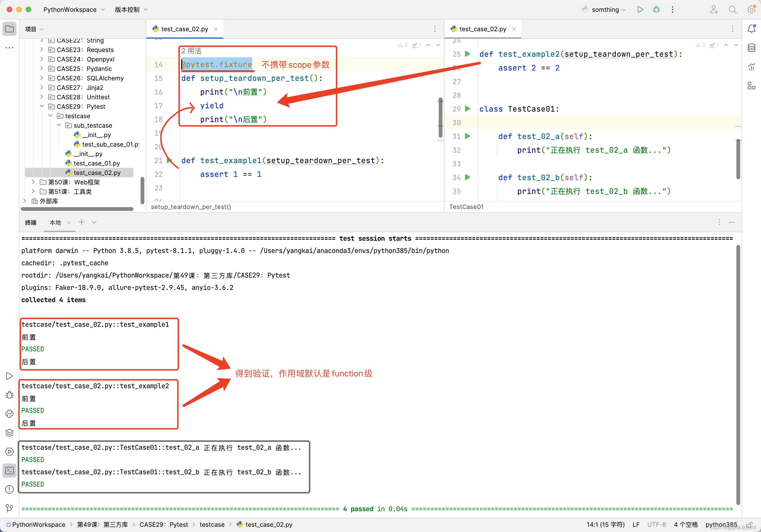Viewport: 761px width, 532px height.
Task: Click the Terminal options dropdown arrow
Action: click(x=94, y=222)
